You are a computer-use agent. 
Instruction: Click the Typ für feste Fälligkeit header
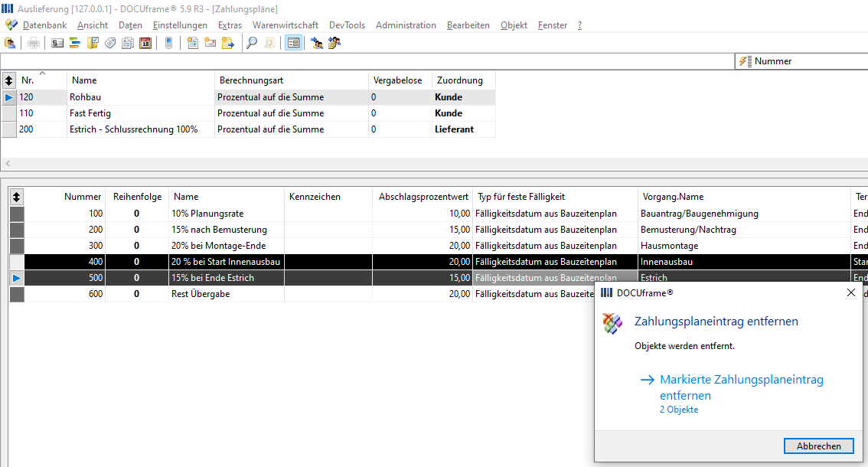555,197
